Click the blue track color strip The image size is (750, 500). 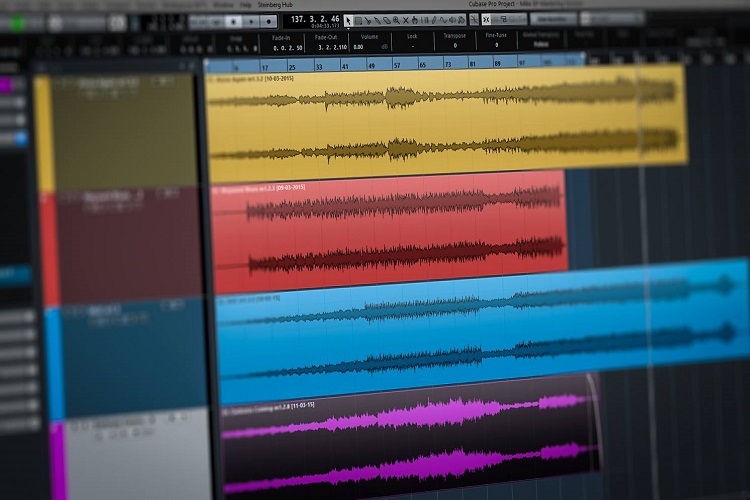54,364
